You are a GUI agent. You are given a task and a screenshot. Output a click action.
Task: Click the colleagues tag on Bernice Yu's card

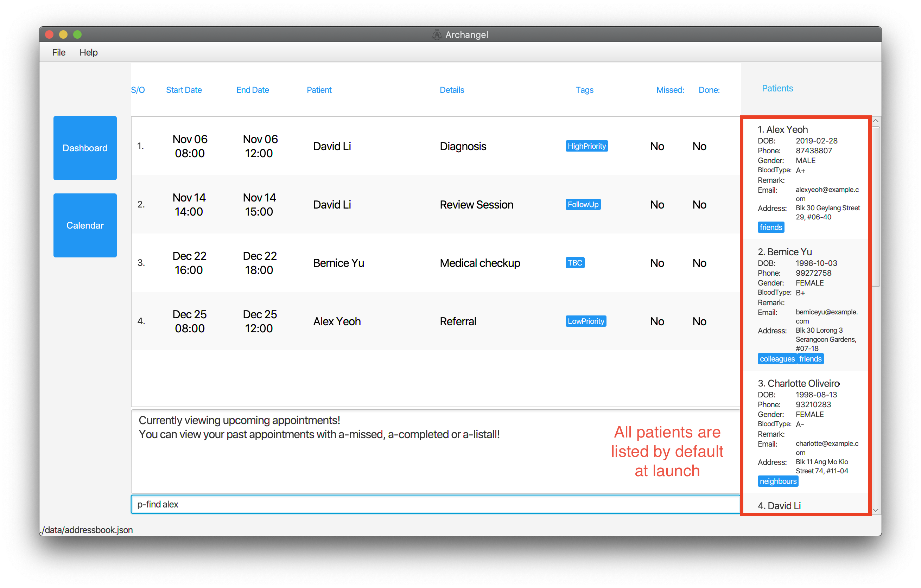(777, 359)
